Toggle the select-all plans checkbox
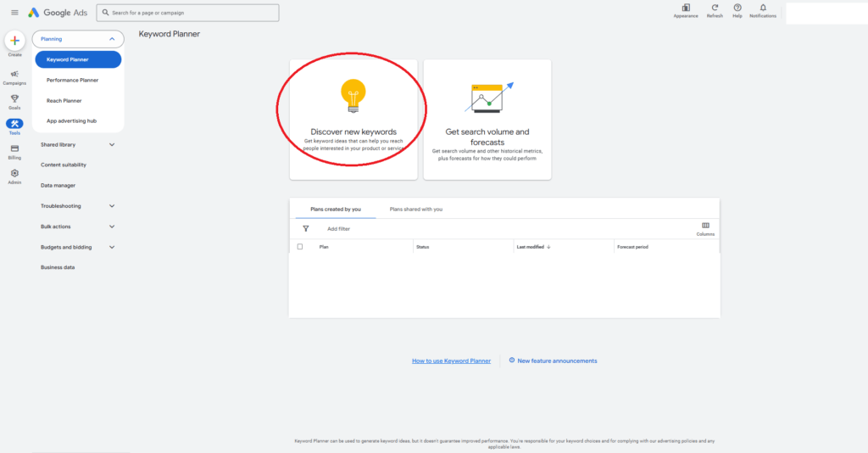Viewport: 868px width, 453px height. point(300,247)
